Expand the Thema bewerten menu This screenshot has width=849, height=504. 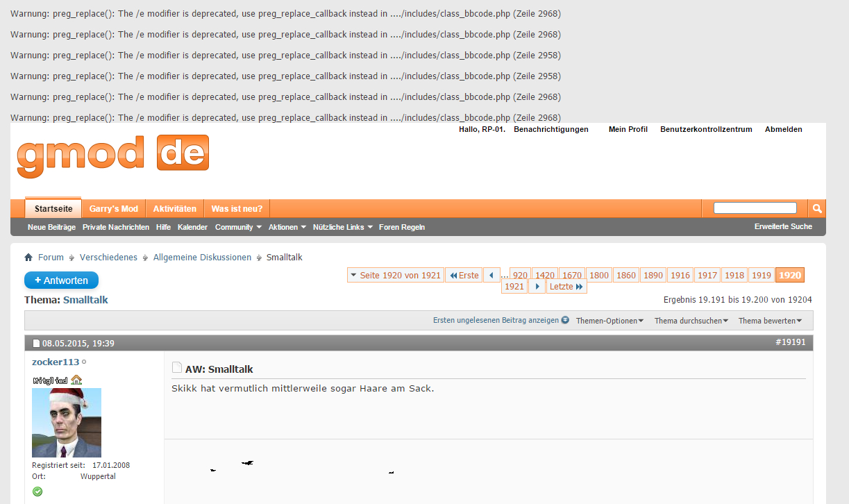point(770,321)
